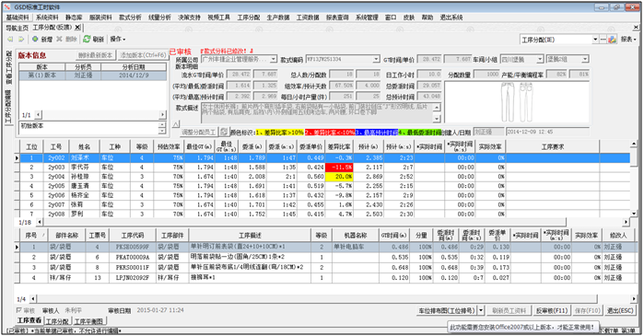Viewport: 644px width, 336px height.
Task: Open the 退出系统 menu
Action: (x=451, y=17)
